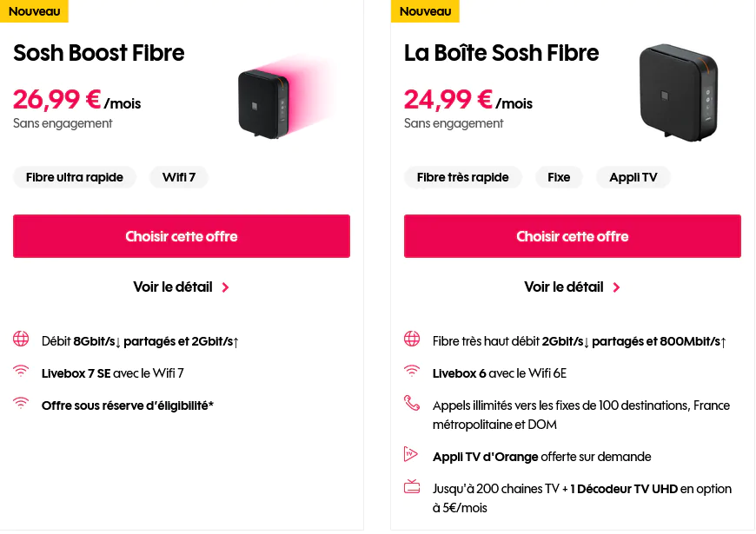Click Livebox 6 product image
The width and height of the screenshot is (756, 534).
[x=679, y=94]
